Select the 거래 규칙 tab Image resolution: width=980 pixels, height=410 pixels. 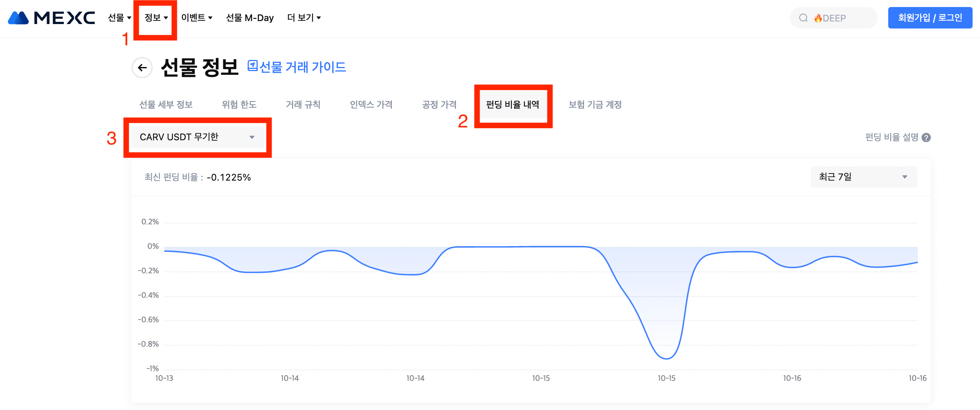[x=303, y=105]
